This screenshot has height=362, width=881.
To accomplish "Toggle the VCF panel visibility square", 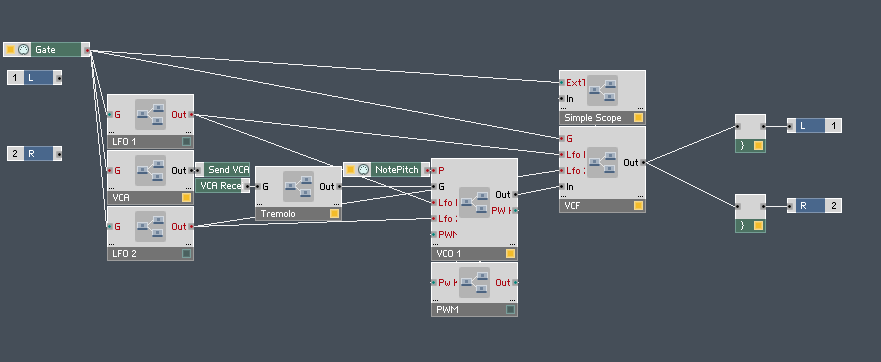I will tap(638, 206).
